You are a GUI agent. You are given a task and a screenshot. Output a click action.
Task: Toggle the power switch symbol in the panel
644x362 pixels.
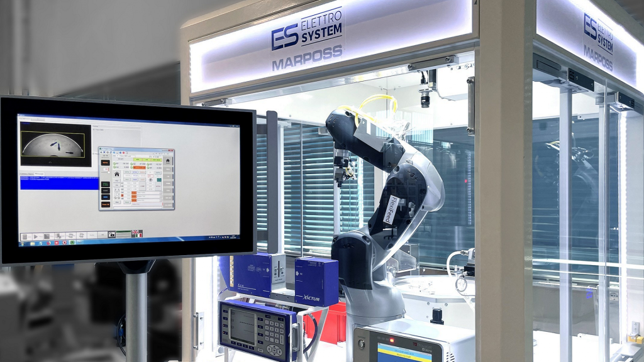point(150,180)
